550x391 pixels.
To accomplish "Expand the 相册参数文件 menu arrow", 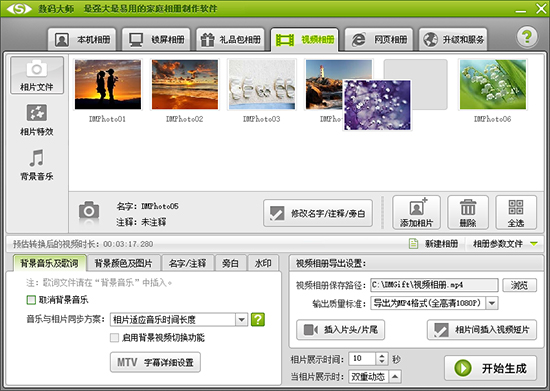I will tap(534, 243).
